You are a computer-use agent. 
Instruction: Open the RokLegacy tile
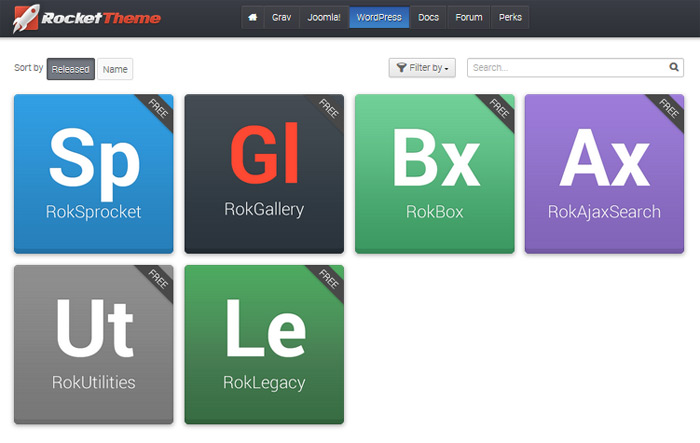click(x=264, y=344)
